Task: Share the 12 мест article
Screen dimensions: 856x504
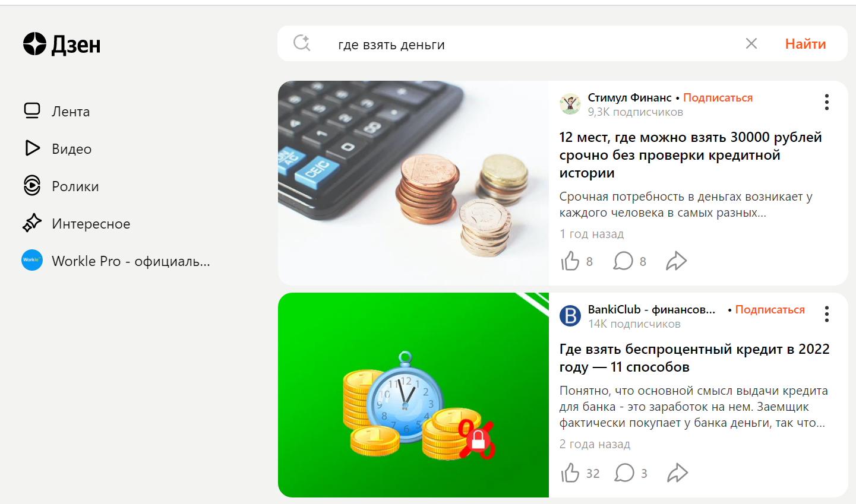Action: point(676,261)
